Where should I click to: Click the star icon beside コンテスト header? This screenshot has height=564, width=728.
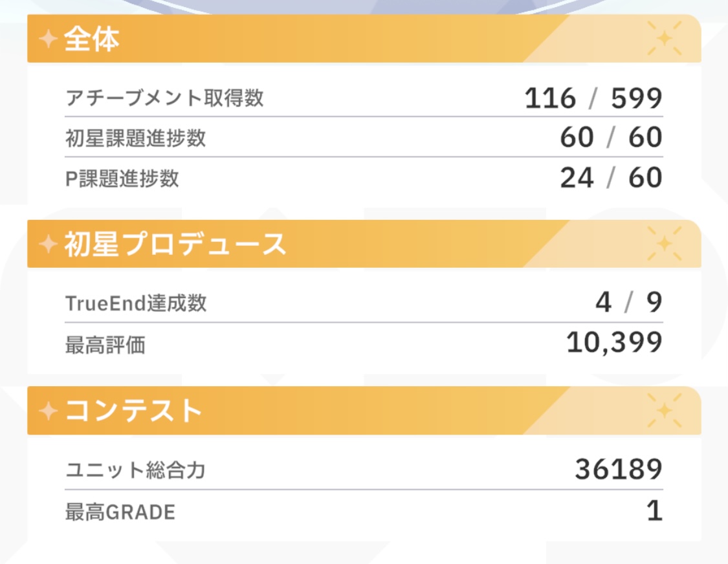[x=48, y=411]
